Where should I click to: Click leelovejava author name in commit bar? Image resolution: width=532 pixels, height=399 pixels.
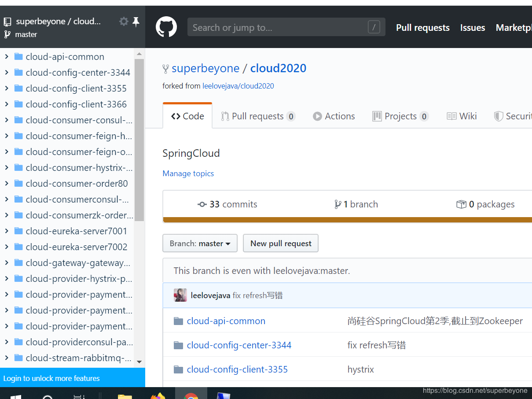(211, 295)
